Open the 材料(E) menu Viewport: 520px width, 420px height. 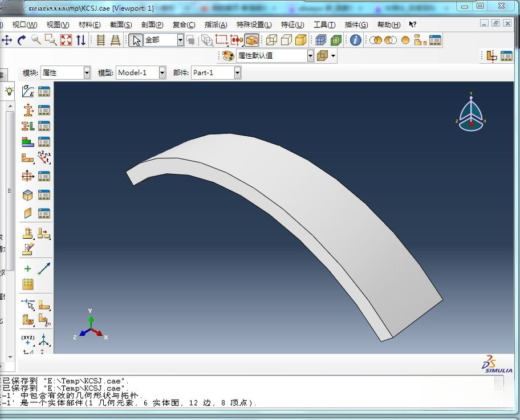90,25
